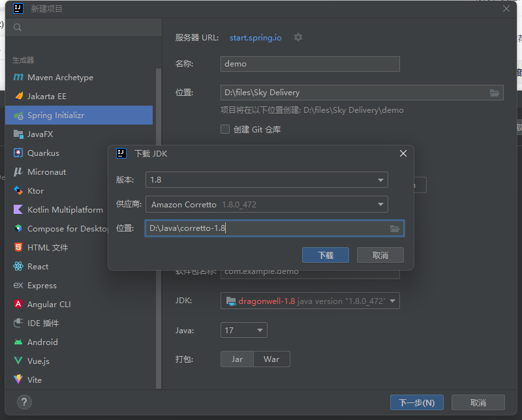Screen dimensions: 522x420
Task: Click the Quarkus generator icon
Action: [18, 153]
